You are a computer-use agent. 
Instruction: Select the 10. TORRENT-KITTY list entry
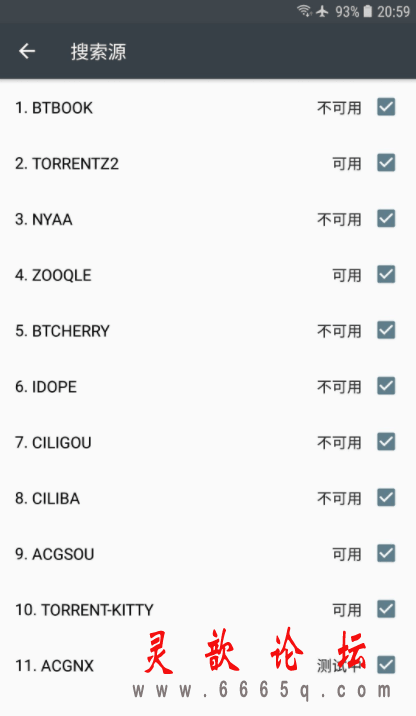(x=208, y=610)
